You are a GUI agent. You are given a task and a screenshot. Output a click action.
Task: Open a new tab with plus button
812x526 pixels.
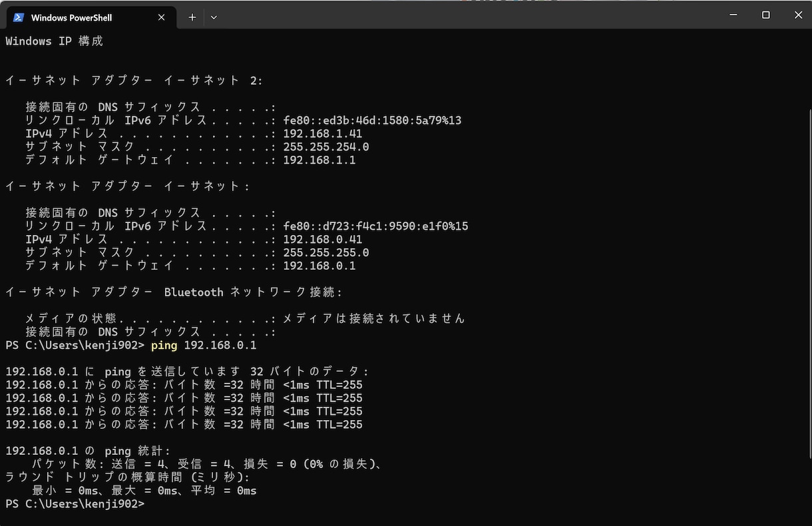coord(192,17)
